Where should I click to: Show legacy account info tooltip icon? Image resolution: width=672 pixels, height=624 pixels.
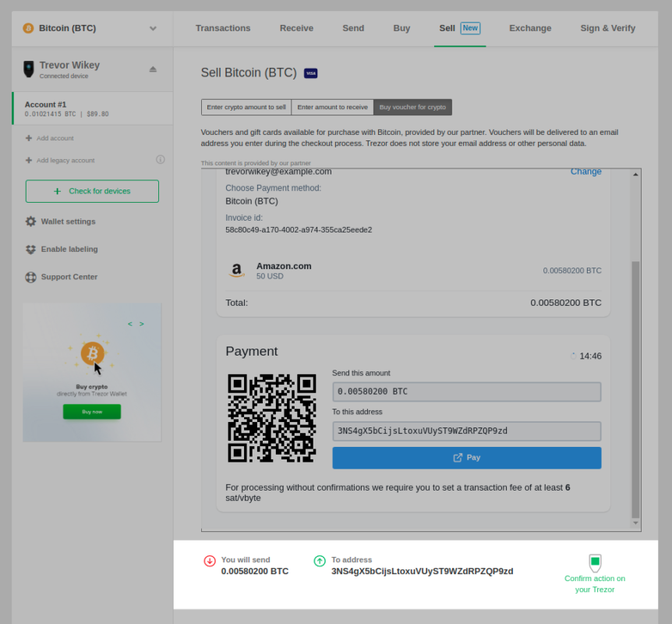161,160
